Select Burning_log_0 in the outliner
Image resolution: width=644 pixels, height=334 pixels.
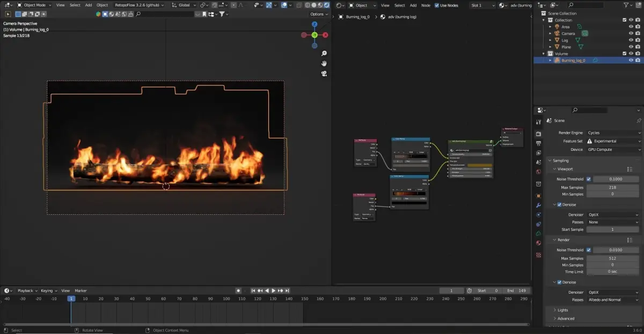click(573, 61)
